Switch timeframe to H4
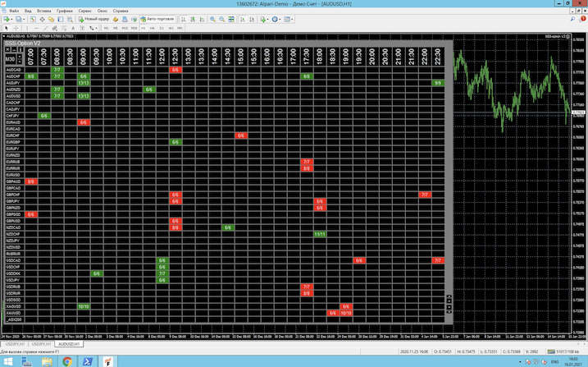 click(x=152, y=28)
